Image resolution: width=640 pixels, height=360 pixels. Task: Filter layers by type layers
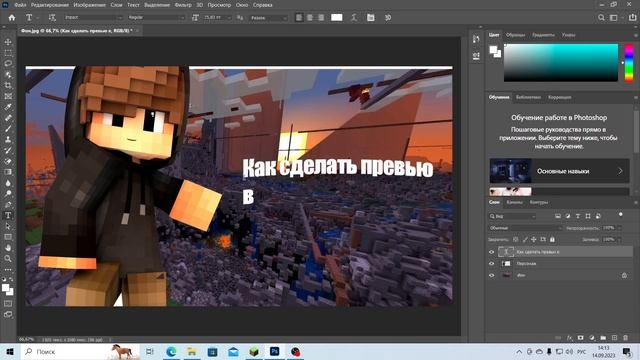pos(578,216)
